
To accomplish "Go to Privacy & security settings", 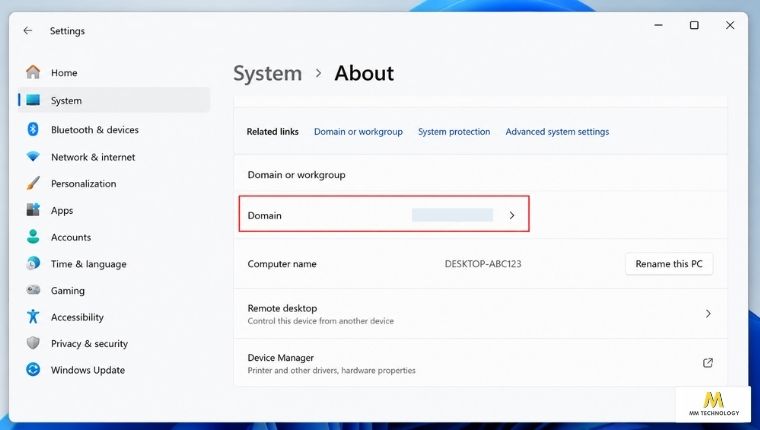I will (x=114, y=343).
